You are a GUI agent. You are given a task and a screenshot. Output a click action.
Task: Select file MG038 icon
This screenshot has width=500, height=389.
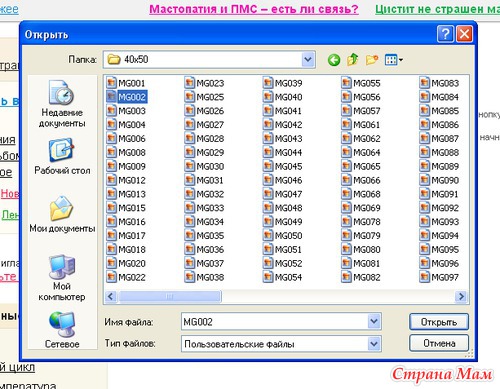coord(190,277)
